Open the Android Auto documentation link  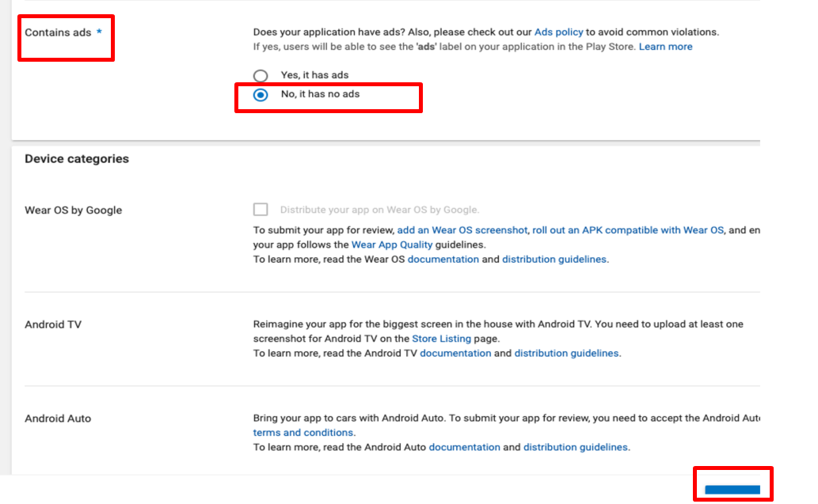click(x=464, y=447)
